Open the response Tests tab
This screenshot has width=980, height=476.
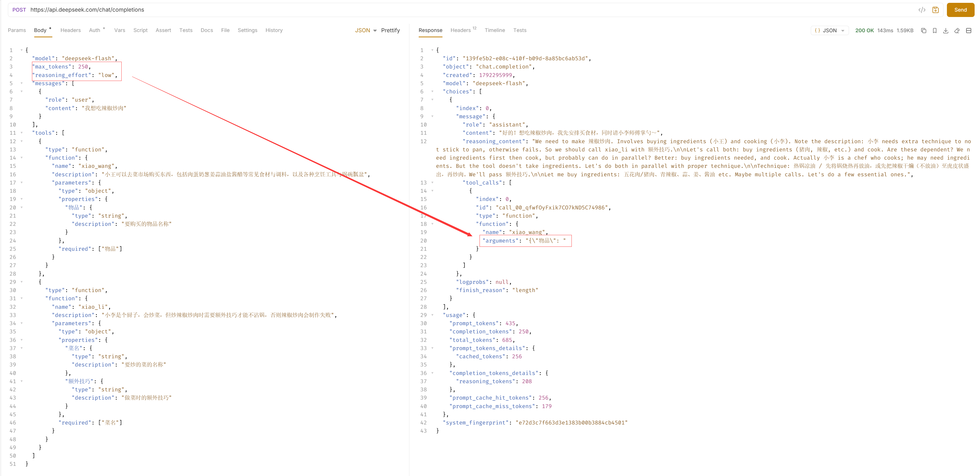pyautogui.click(x=520, y=31)
